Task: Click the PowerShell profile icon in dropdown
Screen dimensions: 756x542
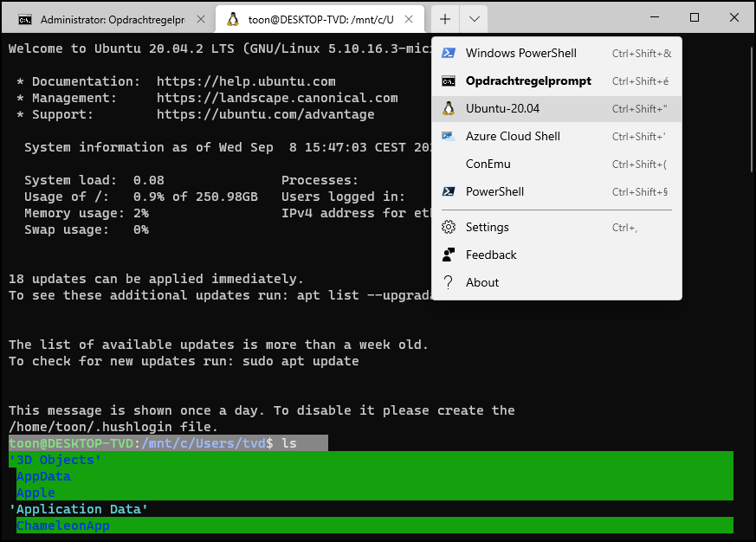Action: pyautogui.click(x=449, y=192)
